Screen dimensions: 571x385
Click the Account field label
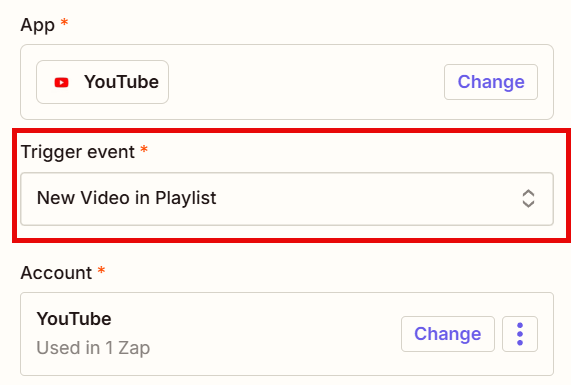coord(56,273)
